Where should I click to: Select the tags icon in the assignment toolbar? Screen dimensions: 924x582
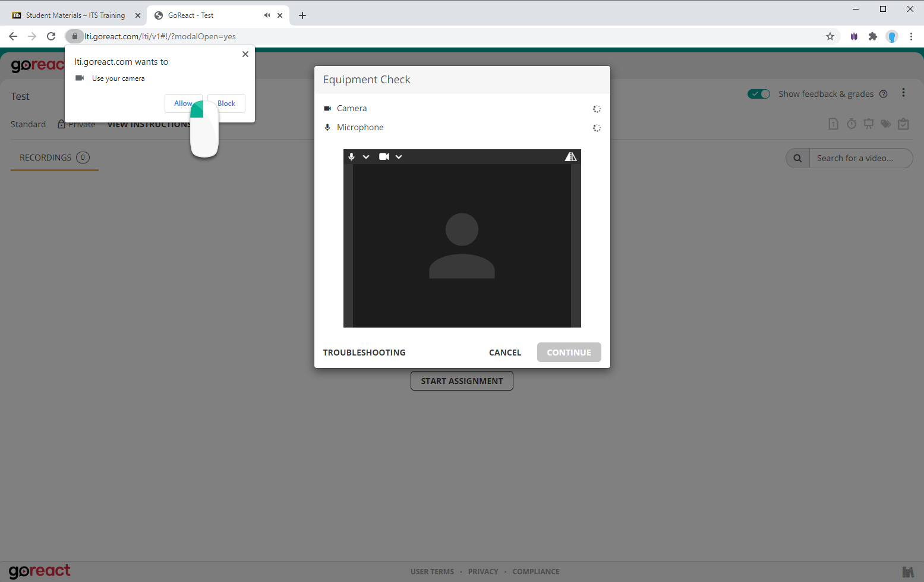(x=886, y=124)
